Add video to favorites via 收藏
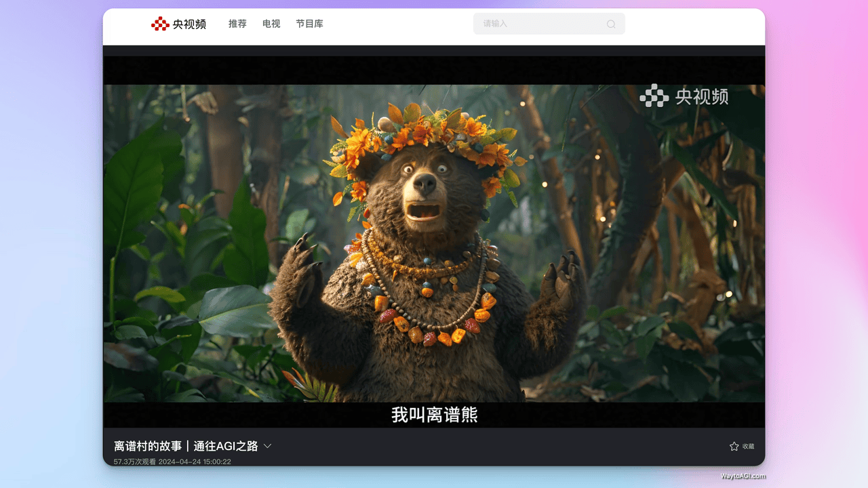The height and width of the screenshot is (488, 868). tap(749, 446)
